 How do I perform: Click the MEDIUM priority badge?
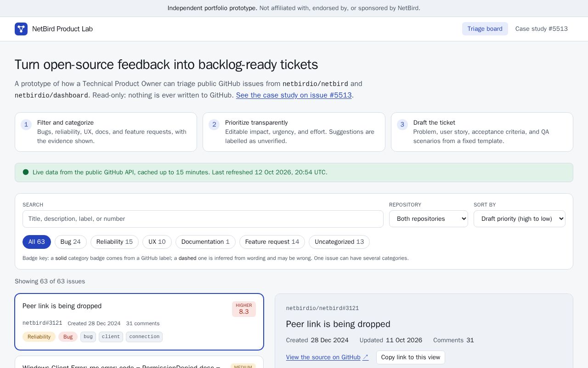(x=243, y=367)
